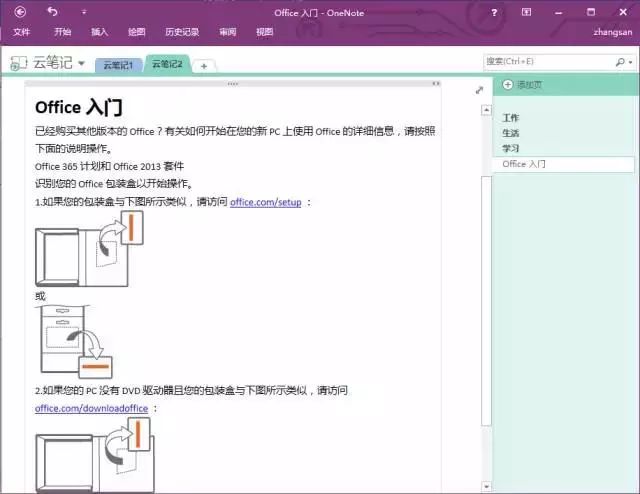Click the text line 'Office 365 计划和 Office 2013 套件'
This screenshot has height=494, width=640.
pos(109,167)
